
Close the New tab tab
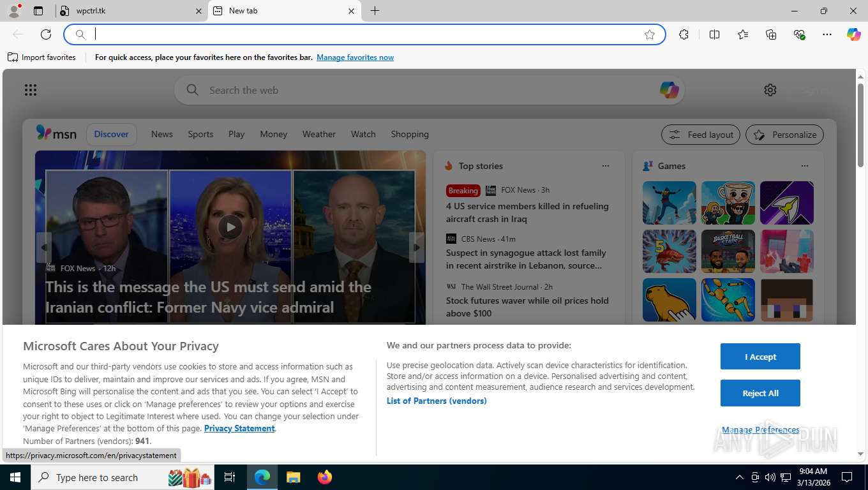coord(351,11)
